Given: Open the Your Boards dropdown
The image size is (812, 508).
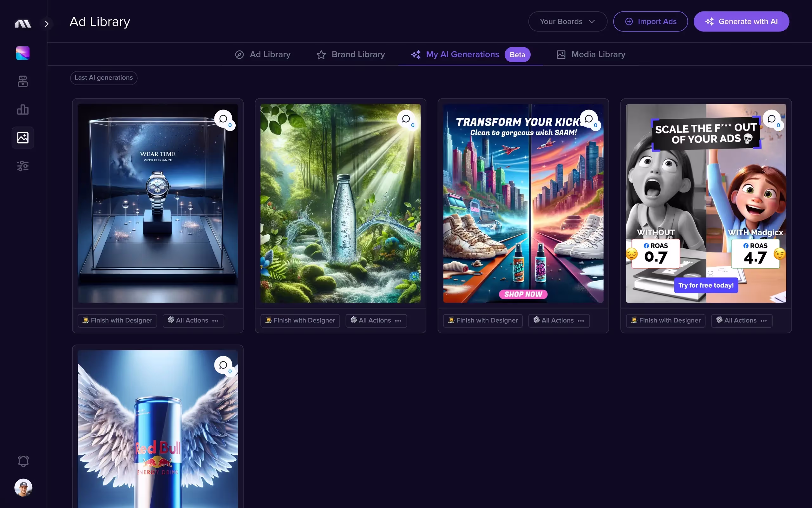Looking at the screenshot, I should pos(568,22).
